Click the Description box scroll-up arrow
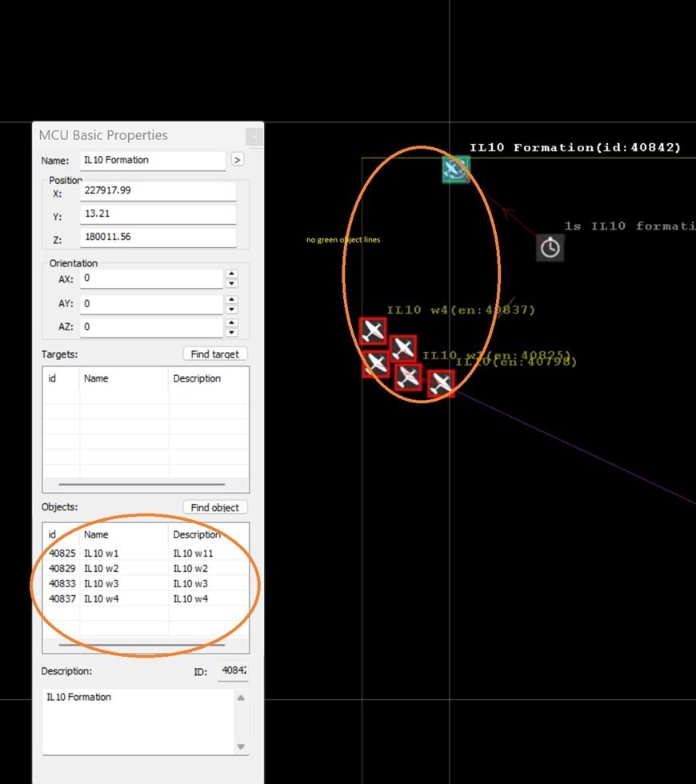This screenshot has height=784, width=696. click(241, 698)
